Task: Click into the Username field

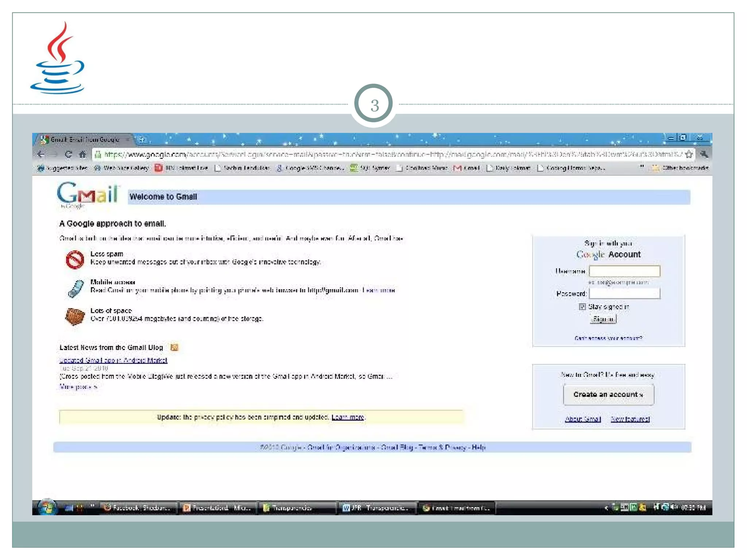Action: 624,271
